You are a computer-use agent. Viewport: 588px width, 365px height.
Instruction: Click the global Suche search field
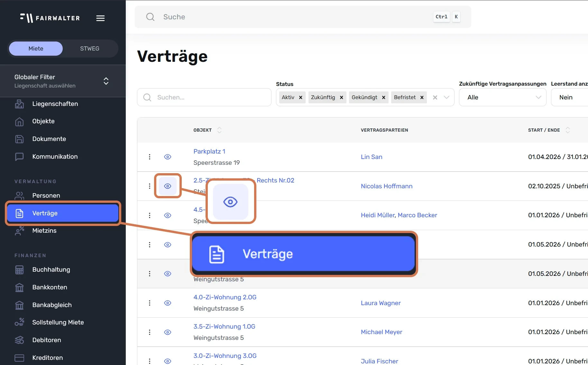(303, 17)
